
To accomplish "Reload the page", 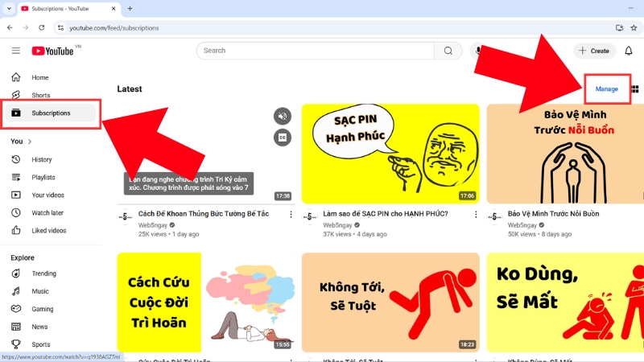I will (42, 28).
